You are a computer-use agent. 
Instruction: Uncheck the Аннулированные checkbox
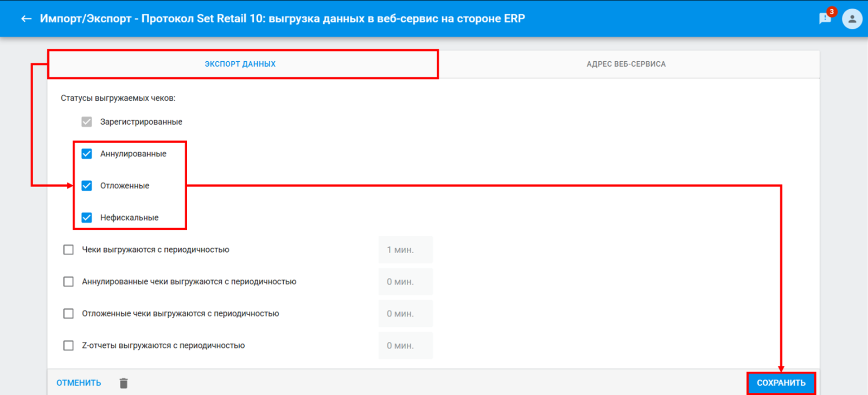(x=87, y=154)
